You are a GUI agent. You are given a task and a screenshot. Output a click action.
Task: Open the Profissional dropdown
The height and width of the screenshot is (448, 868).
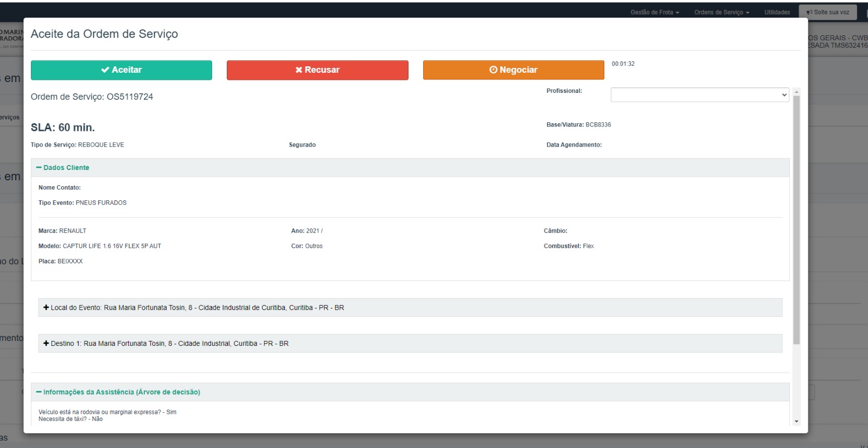(699, 95)
